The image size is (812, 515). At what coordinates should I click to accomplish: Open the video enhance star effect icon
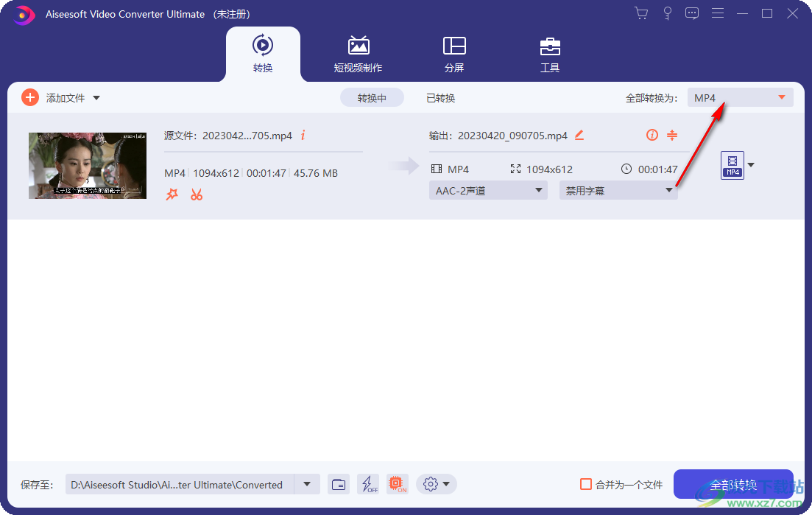pos(172,195)
